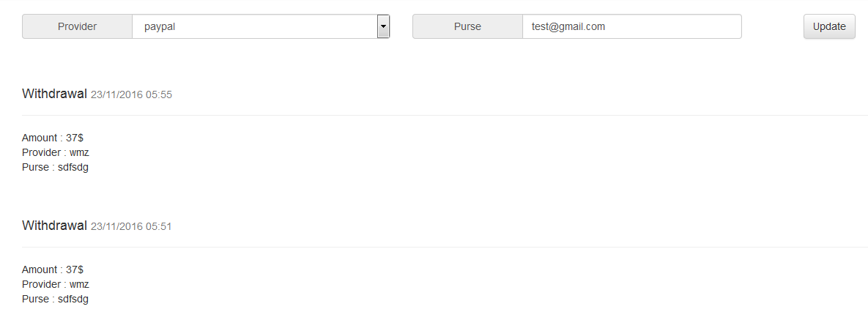Click the paypal text in Provider select
The height and width of the screenshot is (331, 868).
tap(160, 27)
